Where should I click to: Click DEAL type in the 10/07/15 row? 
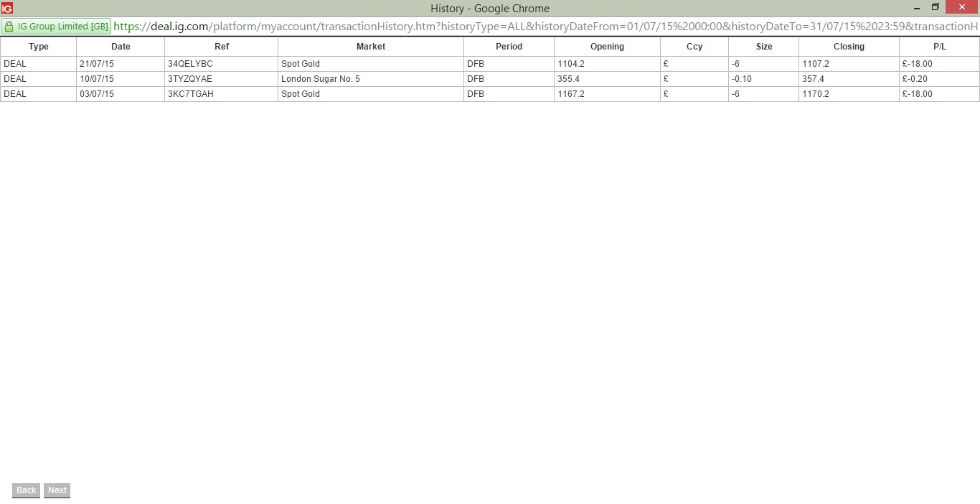click(x=15, y=79)
